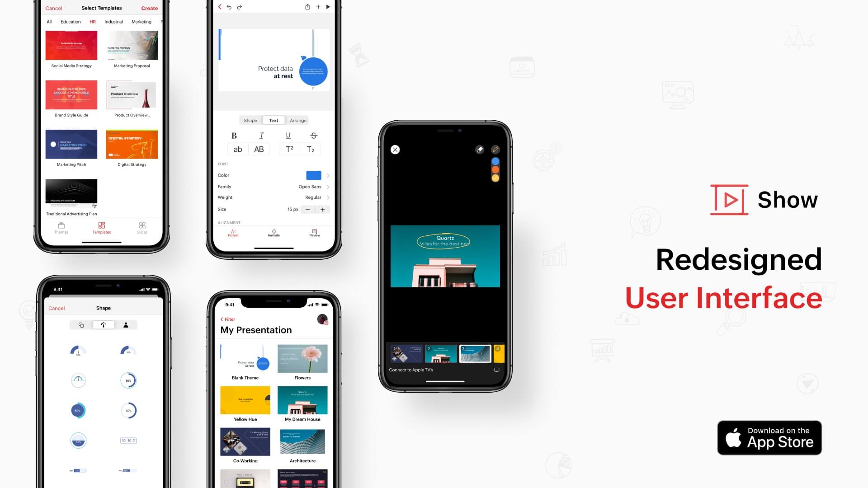This screenshot has height=488, width=868.
Task: Click the Bold formatting icon
Action: point(234,135)
